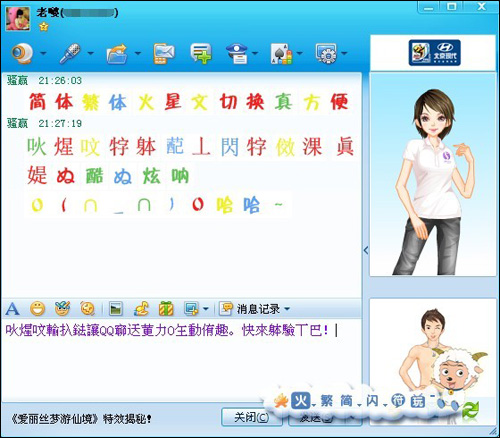Send an SMS via the phone envelope icon
The width and height of the screenshot is (500, 438).
tap(164, 53)
